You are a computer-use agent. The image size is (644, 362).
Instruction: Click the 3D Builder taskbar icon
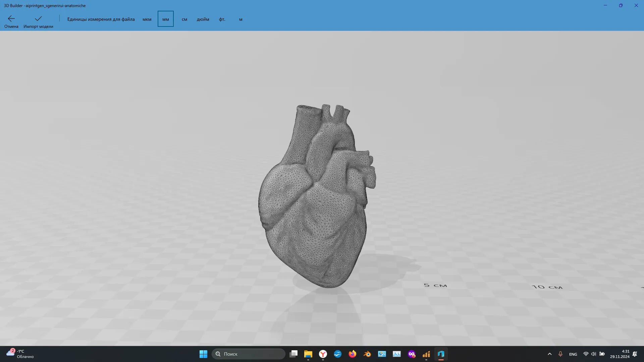click(441, 354)
